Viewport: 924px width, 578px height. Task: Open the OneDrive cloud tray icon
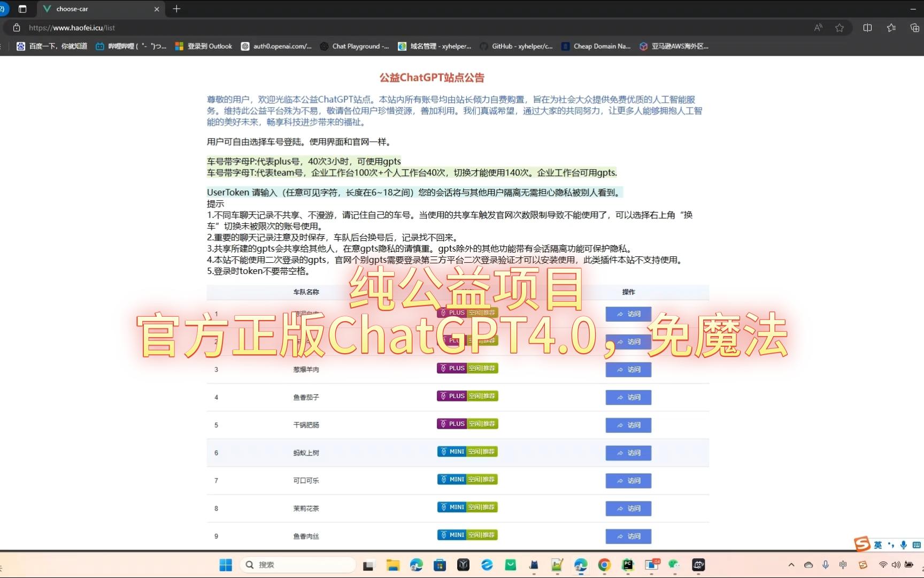pos(808,565)
